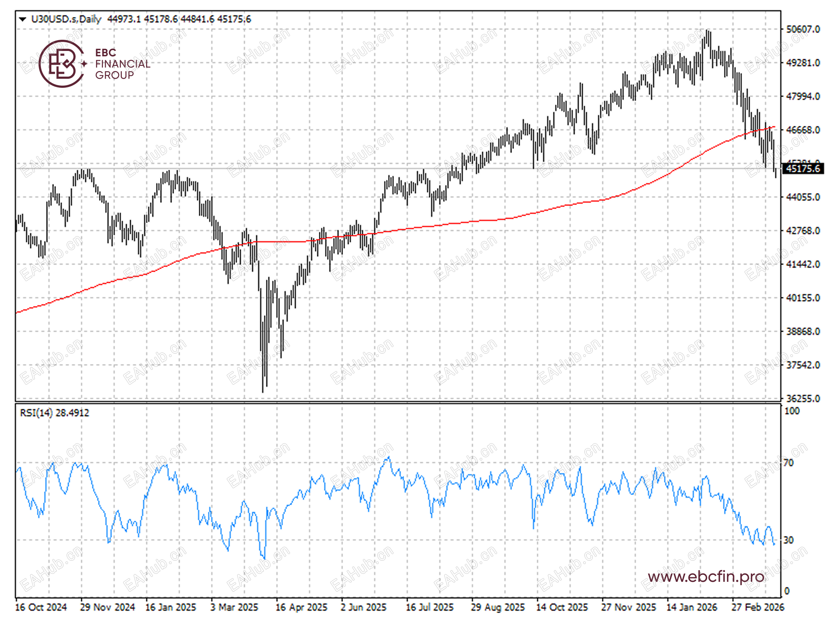Click the EBC Financial Group text
This screenshot has width=840, height=627.
(122, 64)
